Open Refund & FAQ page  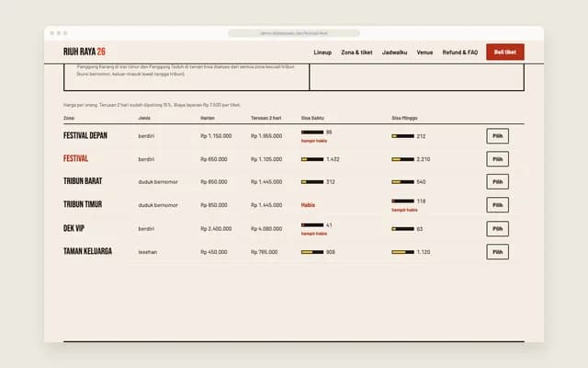pos(460,52)
